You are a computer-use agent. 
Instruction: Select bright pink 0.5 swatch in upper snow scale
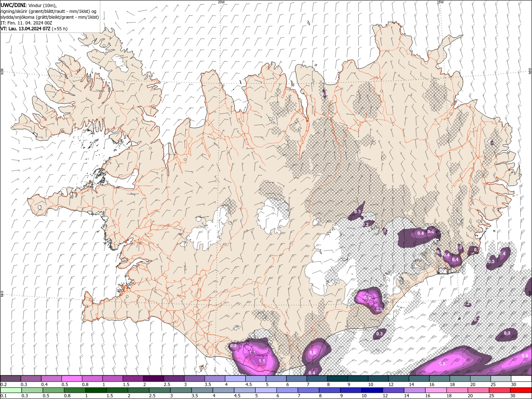pyautogui.click(x=71, y=379)
